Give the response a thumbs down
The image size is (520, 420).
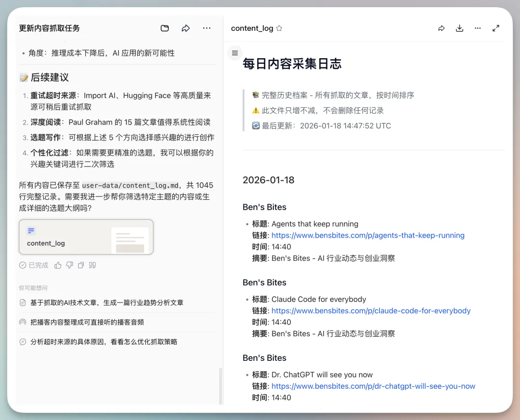[69, 265]
